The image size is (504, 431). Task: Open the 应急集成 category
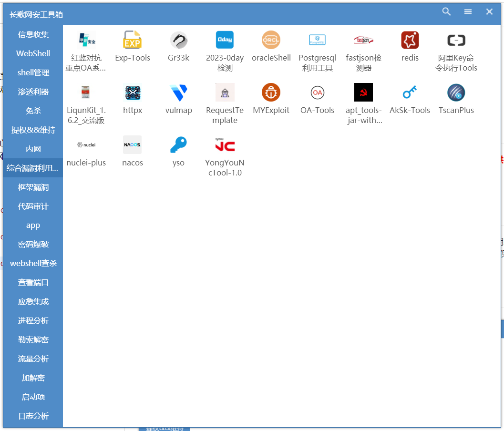(x=33, y=301)
